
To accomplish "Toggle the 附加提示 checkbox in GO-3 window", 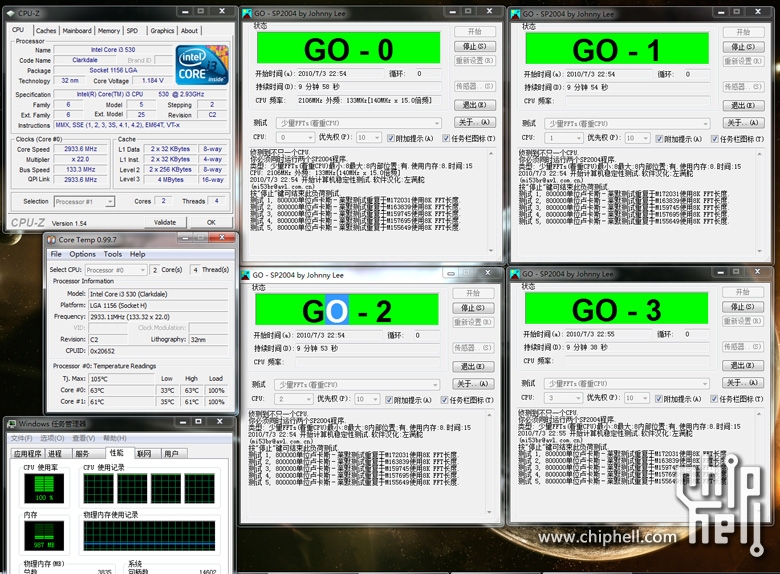I will [x=659, y=398].
